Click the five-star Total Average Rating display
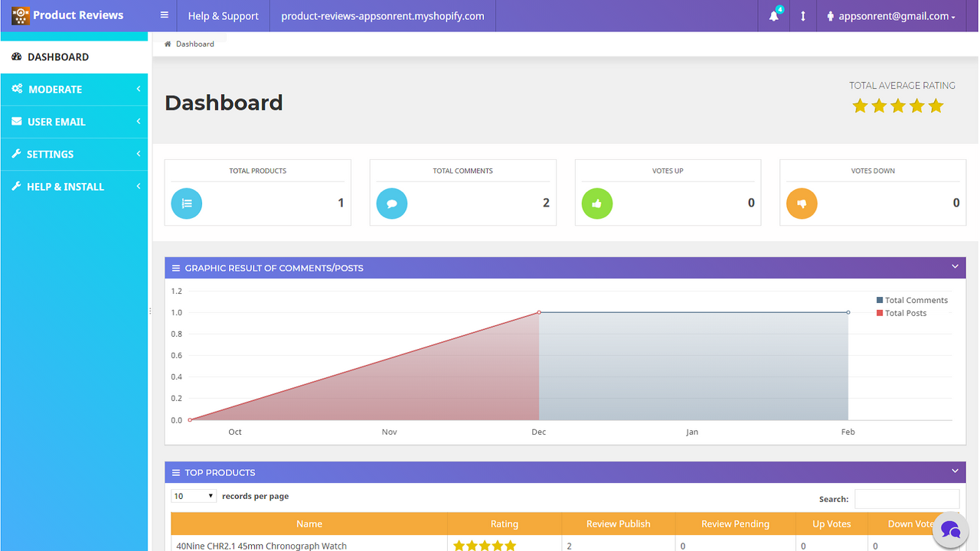The height and width of the screenshot is (551, 980). coord(897,106)
